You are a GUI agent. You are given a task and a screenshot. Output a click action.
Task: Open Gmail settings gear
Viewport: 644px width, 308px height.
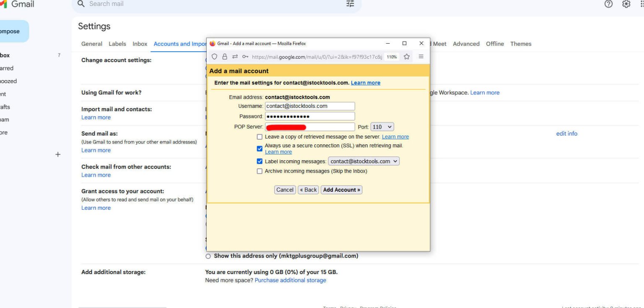(626, 4)
